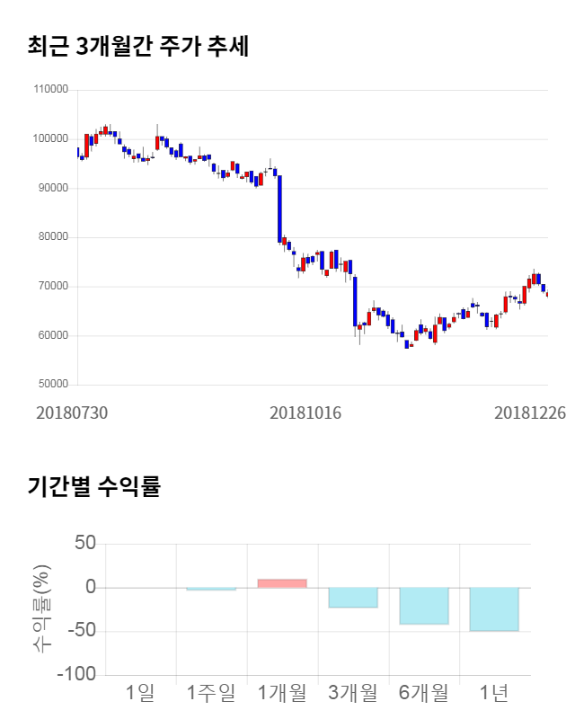This screenshot has width=575, height=728.
Task: Click the blue 1년 return bar
Action: pyautogui.click(x=494, y=609)
